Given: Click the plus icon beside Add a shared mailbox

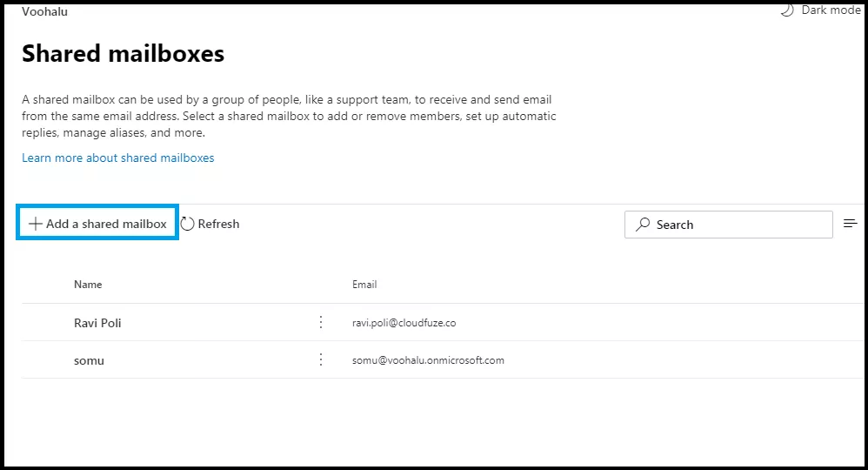Looking at the screenshot, I should (x=36, y=224).
